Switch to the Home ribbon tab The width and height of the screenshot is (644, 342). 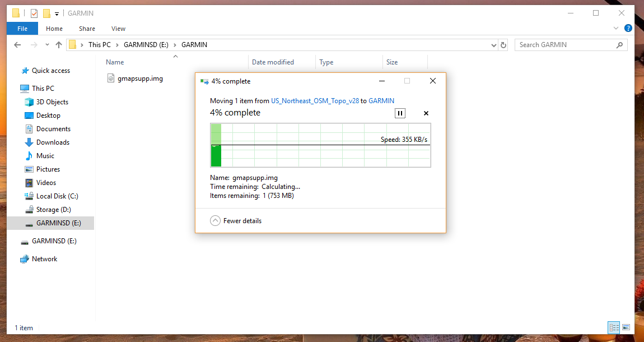pos(54,29)
